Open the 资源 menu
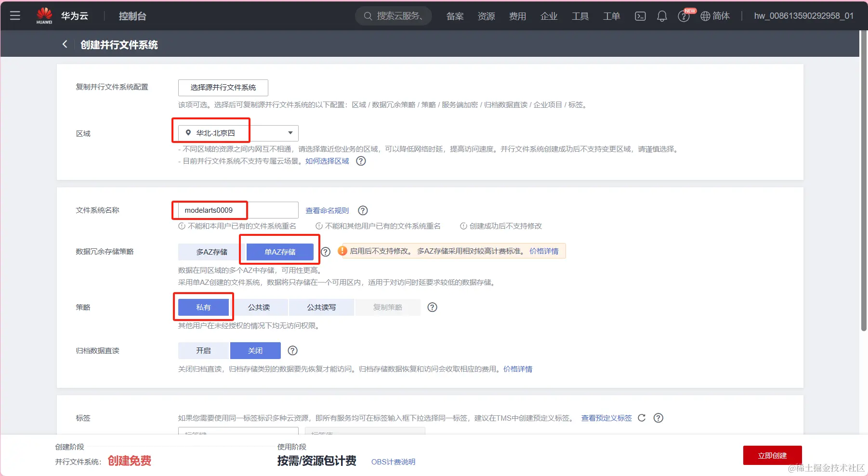 [486, 16]
